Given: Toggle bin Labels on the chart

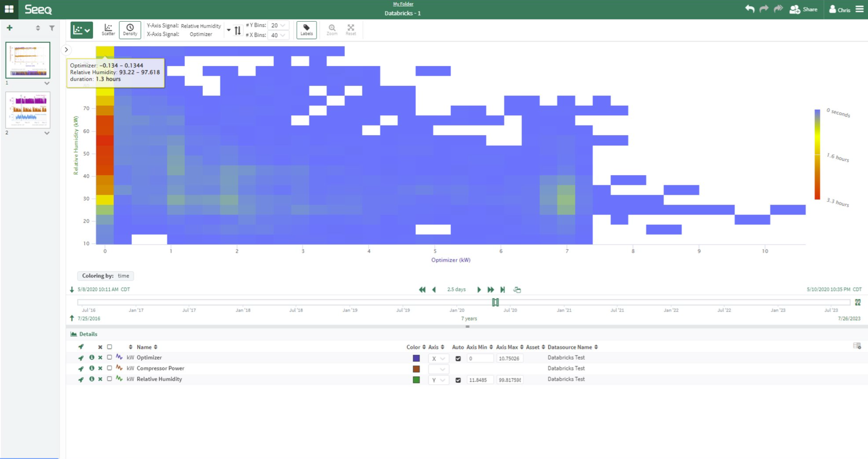Looking at the screenshot, I should tap(307, 30).
